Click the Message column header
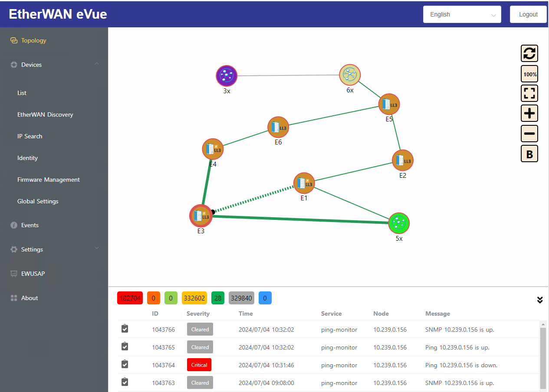This screenshot has height=392, width=549. coord(437,314)
